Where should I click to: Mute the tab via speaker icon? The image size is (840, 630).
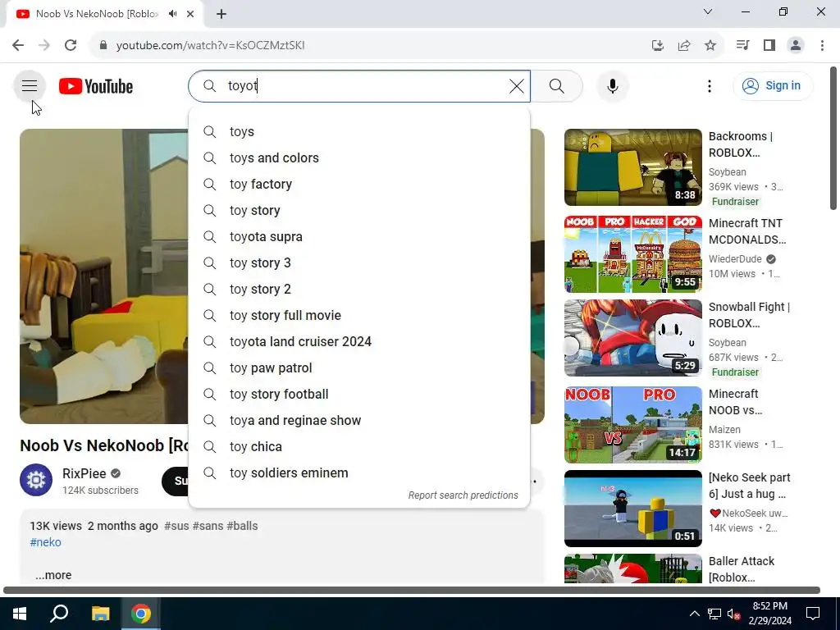pyautogui.click(x=172, y=14)
